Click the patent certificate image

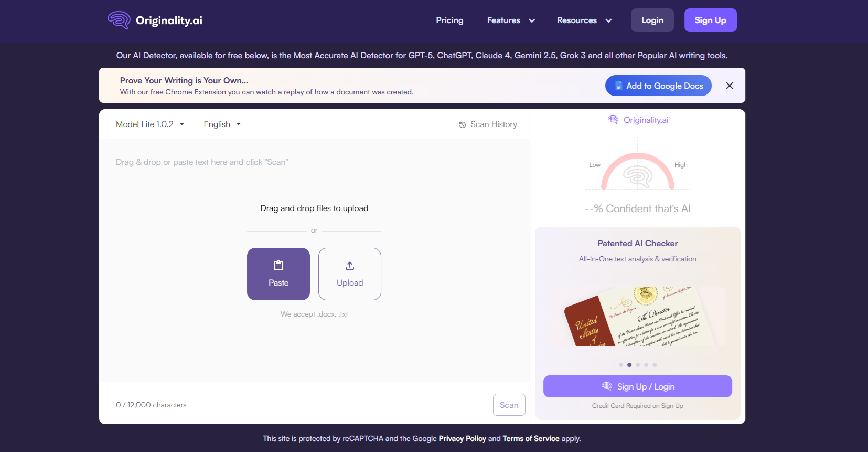coord(638,317)
